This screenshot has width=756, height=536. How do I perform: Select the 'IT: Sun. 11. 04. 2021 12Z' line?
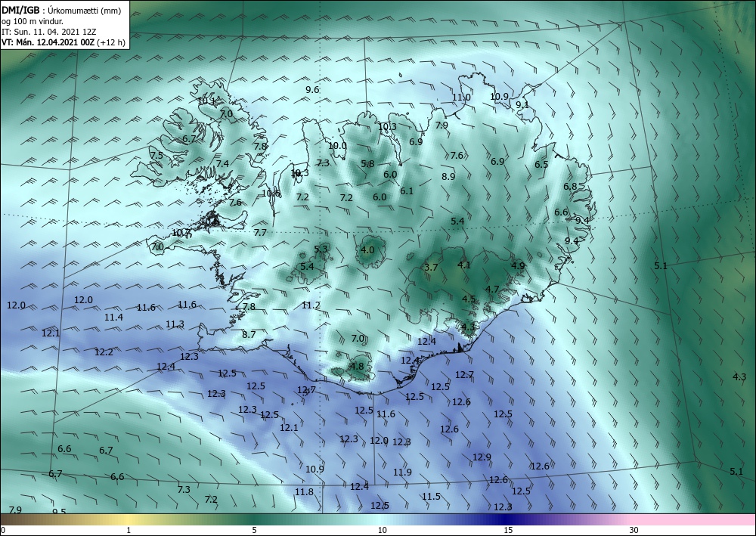pyautogui.click(x=48, y=32)
